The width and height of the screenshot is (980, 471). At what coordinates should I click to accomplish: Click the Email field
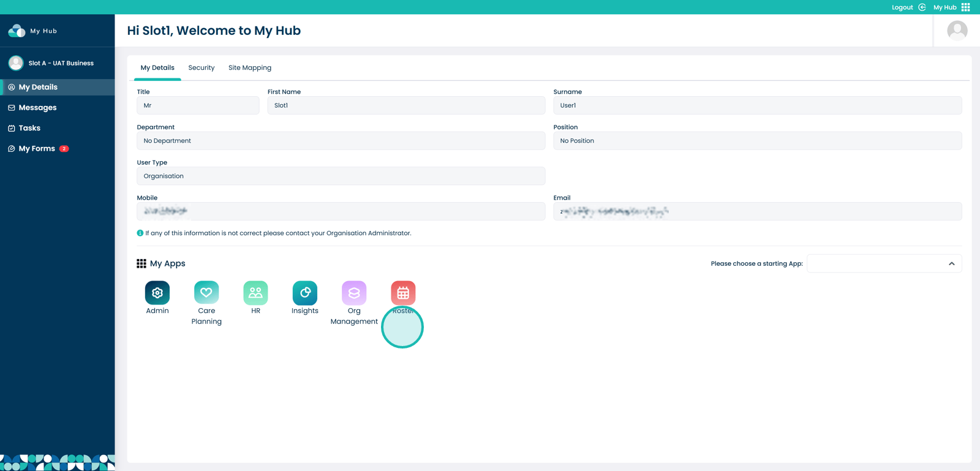coord(758,211)
